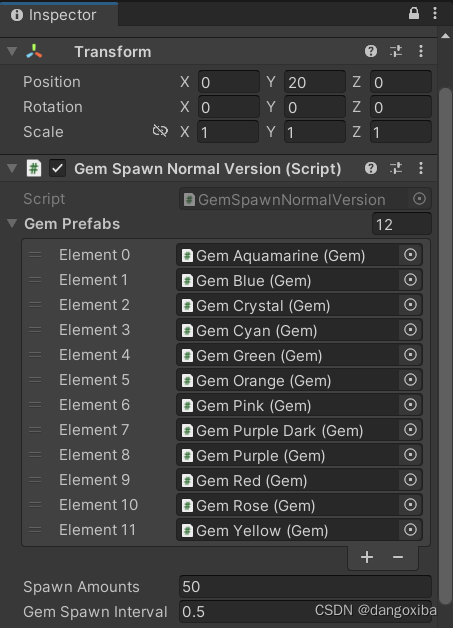Open Inspector panel kebab menu

coord(435,13)
